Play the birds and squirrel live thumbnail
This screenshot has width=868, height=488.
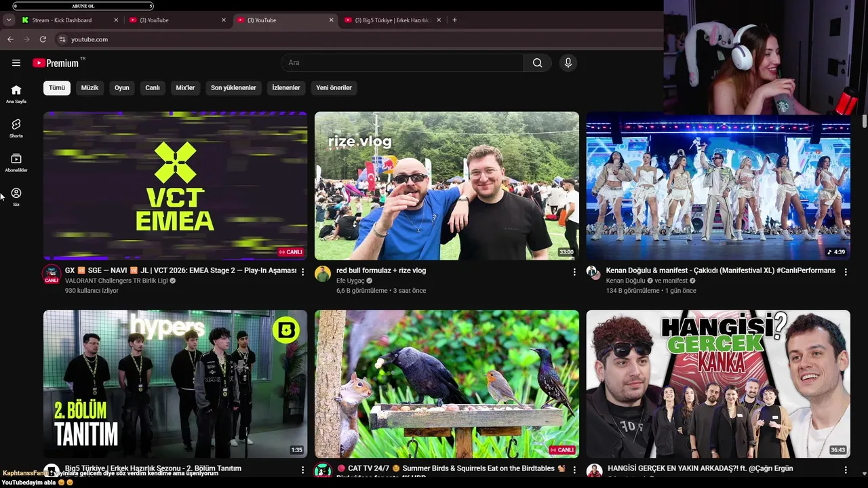tap(447, 384)
